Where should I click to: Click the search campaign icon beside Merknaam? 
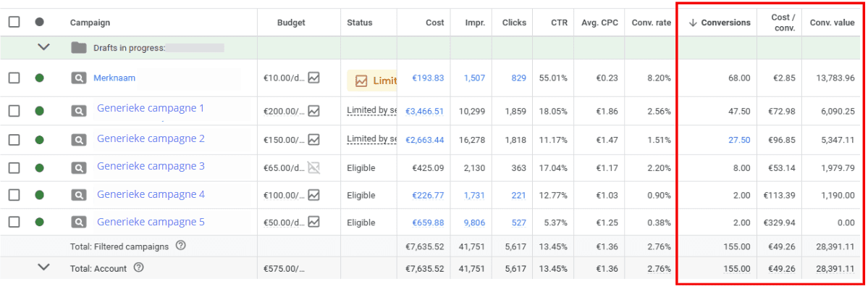click(x=79, y=79)
